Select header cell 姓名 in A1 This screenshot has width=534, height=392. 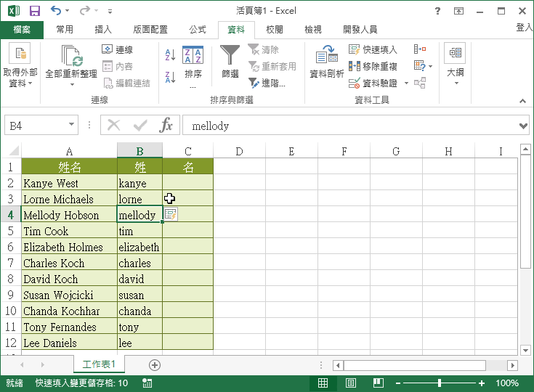point(69,167)
